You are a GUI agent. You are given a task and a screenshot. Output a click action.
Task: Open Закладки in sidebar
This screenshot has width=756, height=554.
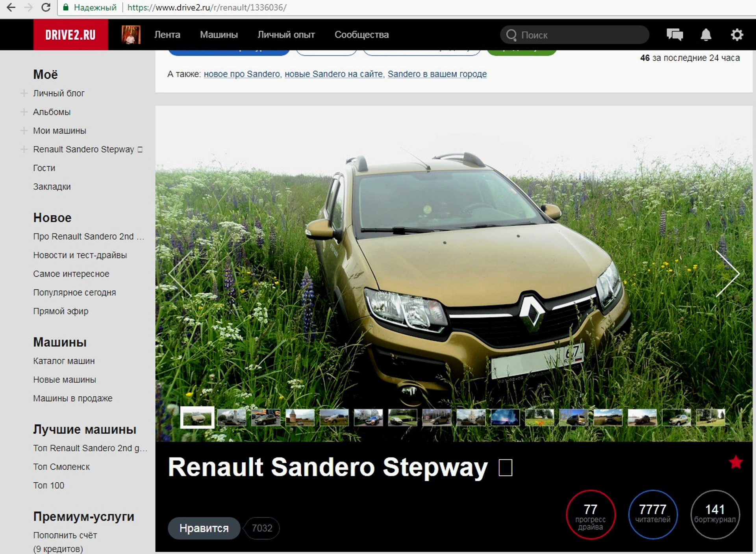[x=52, y=186]
